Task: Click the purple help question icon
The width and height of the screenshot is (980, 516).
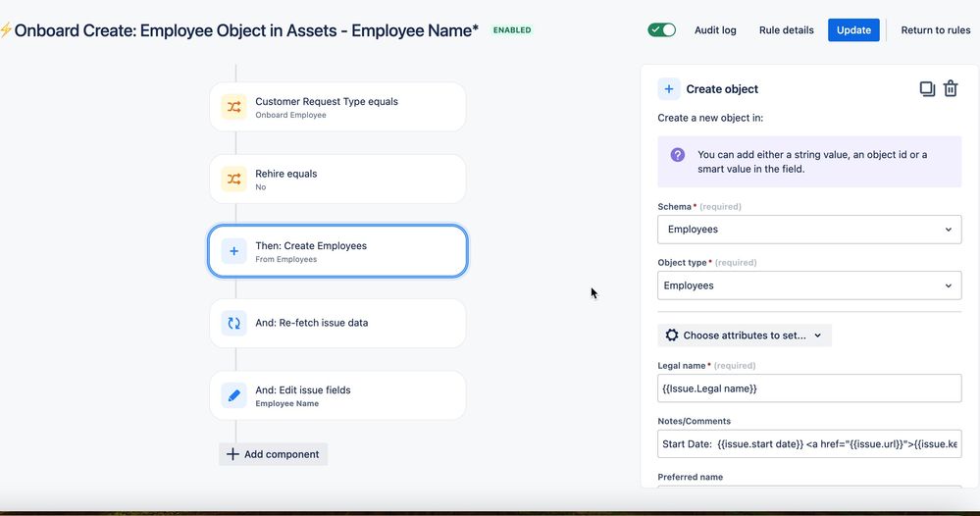Action: point(678,155)
